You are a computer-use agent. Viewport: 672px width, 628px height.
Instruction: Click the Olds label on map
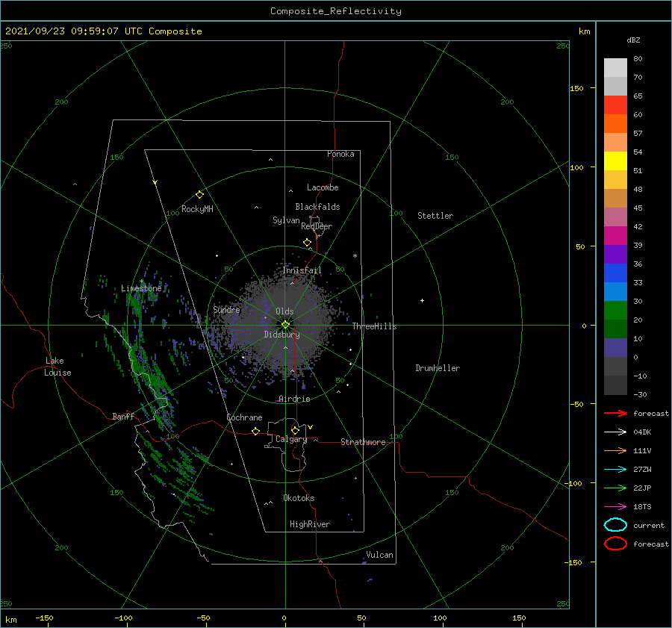coord(284,311)
